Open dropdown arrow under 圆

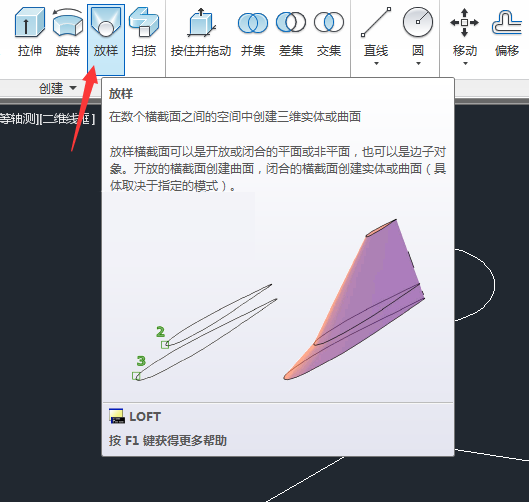tap(418, 63)
